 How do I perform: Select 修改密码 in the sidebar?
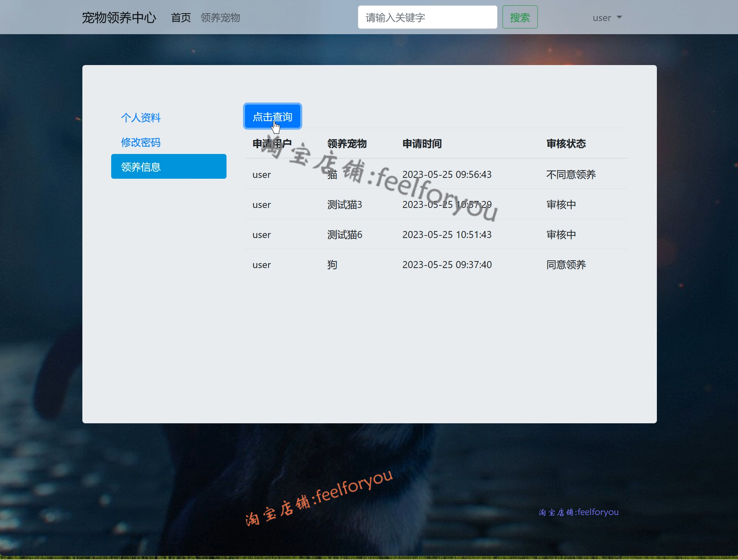point(141,142)
